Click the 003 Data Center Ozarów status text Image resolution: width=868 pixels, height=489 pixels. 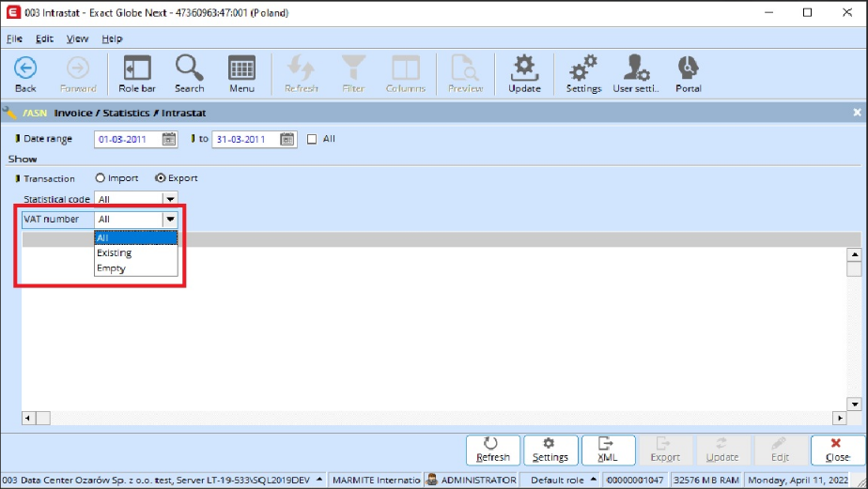[x=156, y=480]
